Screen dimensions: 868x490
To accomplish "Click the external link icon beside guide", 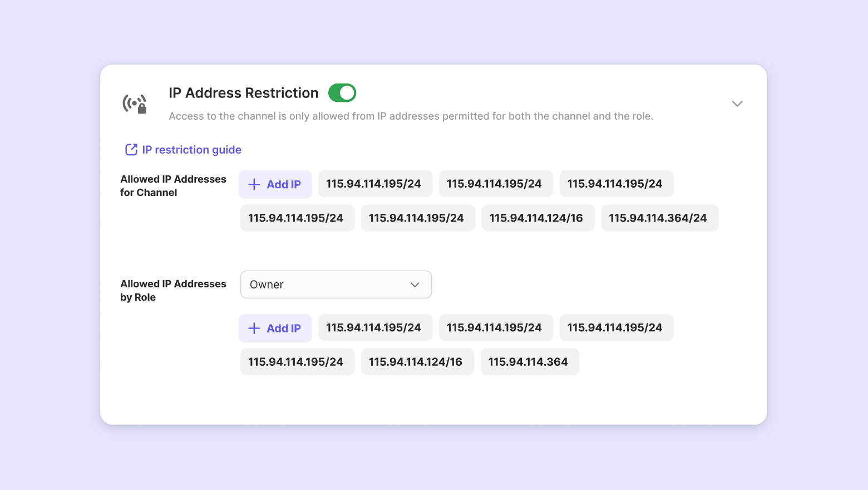I will [131, 150].
